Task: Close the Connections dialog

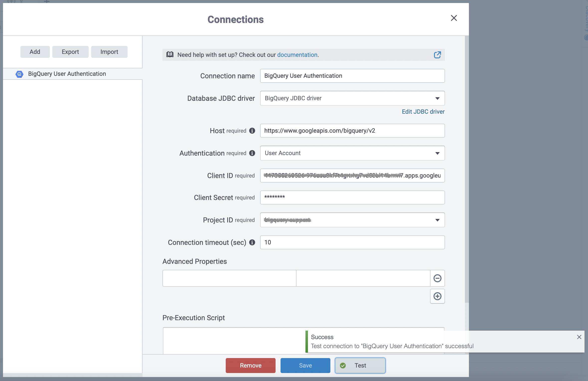Action: (x=454, y=18)
